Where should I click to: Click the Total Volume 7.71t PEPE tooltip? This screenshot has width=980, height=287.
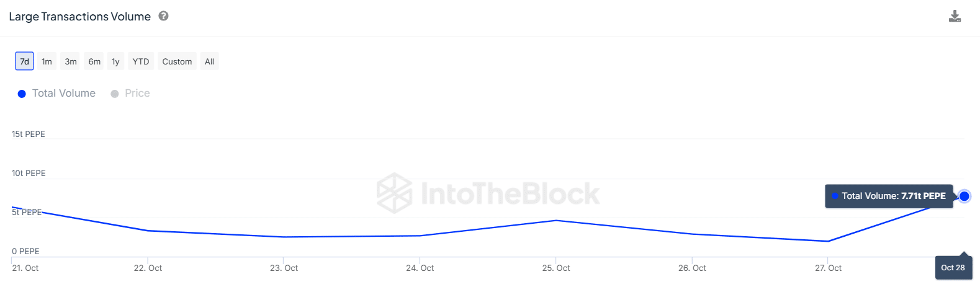[x=889, y=196]
